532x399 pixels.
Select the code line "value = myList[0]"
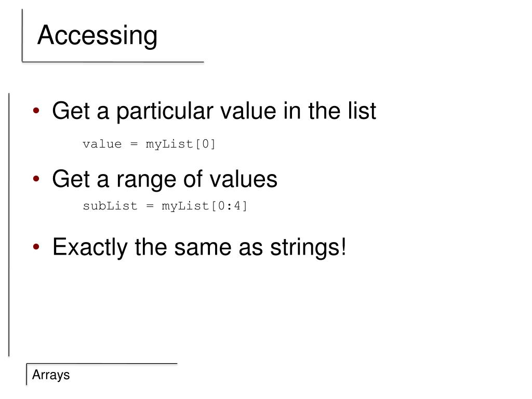149,144
